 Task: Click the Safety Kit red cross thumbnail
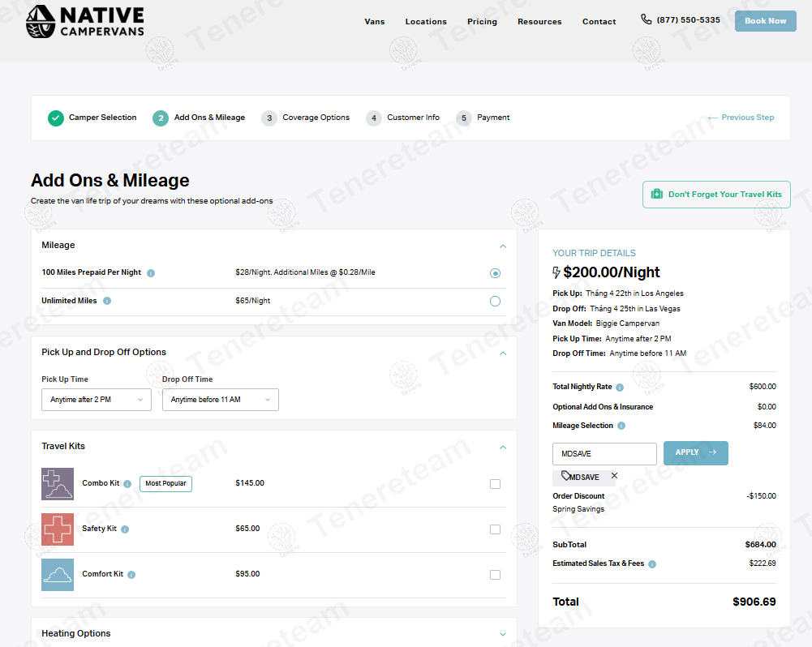[58, 529]
